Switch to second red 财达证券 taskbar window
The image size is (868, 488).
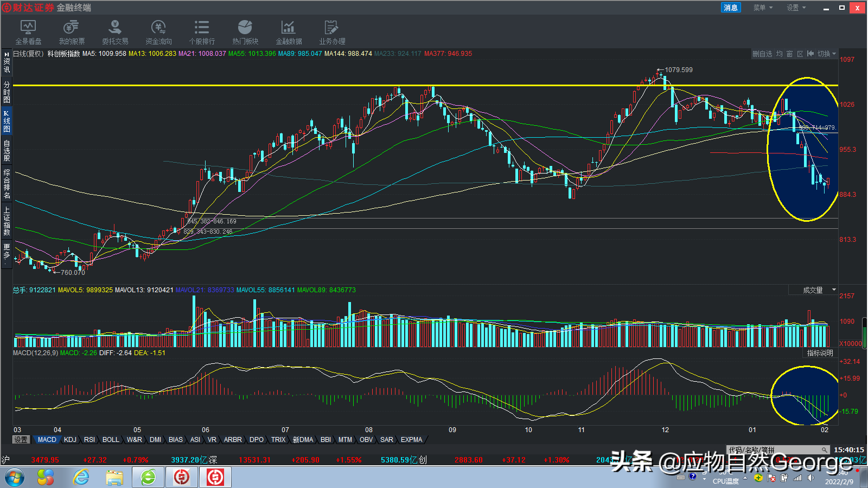(x=215, y=477)
